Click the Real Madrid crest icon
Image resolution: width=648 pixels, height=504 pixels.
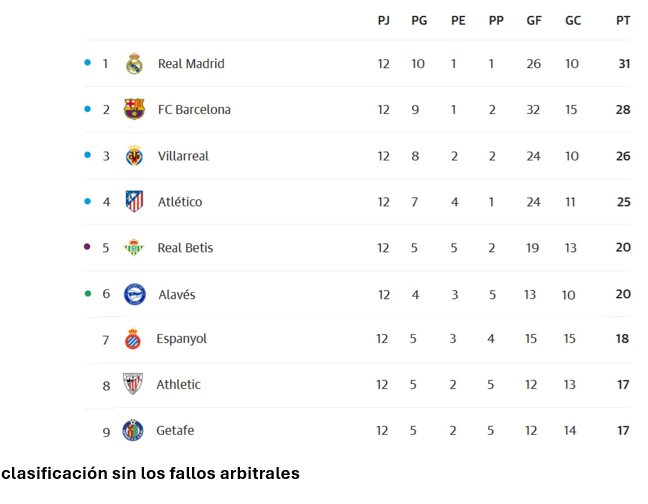(x=134, y=64)
